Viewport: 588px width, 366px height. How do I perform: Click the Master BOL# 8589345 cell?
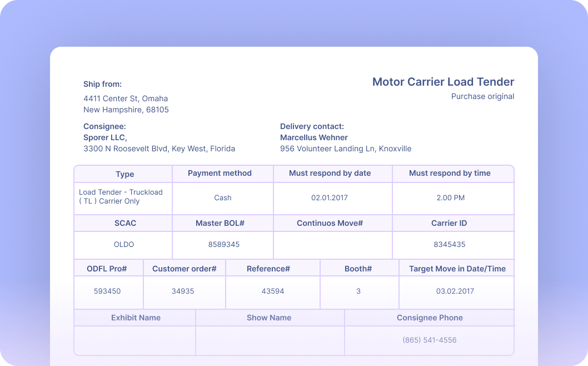click(x=223, y=245)
